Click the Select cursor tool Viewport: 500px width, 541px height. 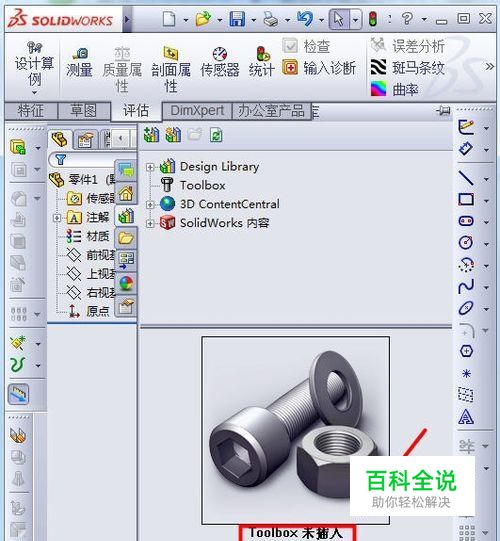click(x=339, y=19)
